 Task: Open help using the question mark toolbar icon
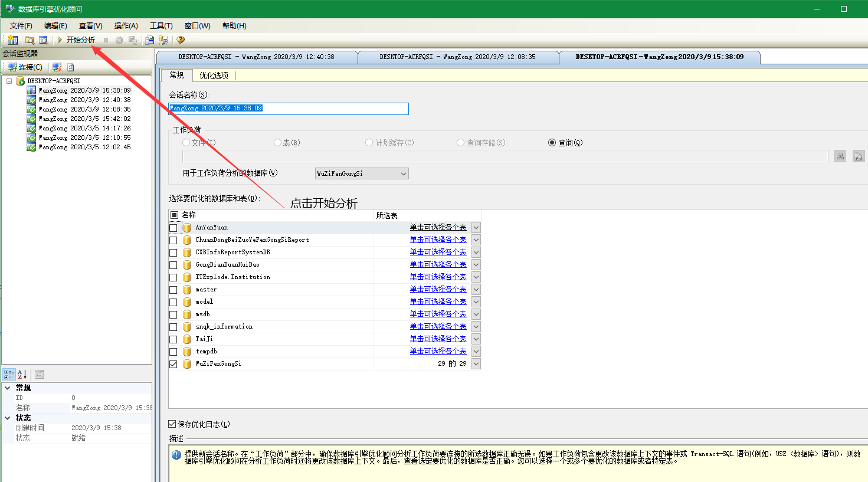(179, 40)
